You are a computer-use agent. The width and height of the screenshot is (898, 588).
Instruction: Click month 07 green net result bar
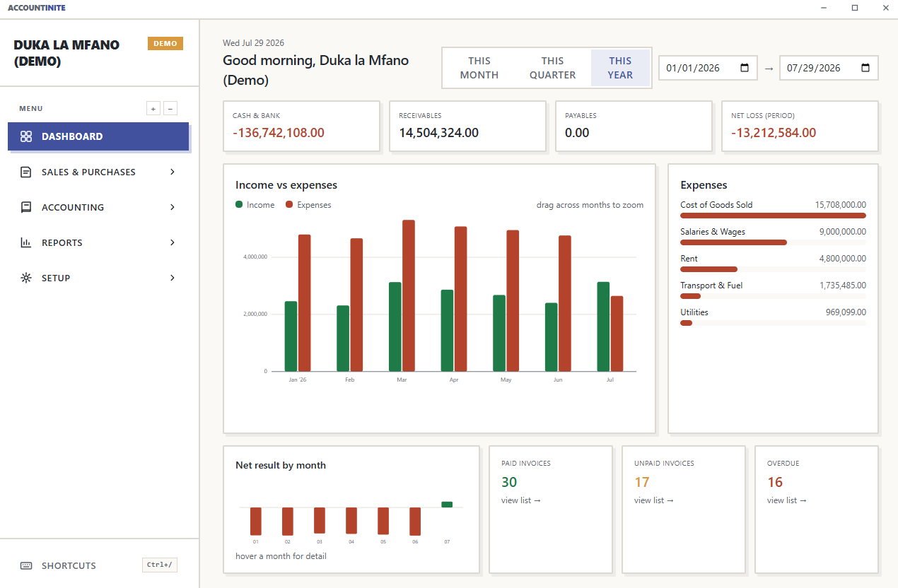click(x=447, y=505)
